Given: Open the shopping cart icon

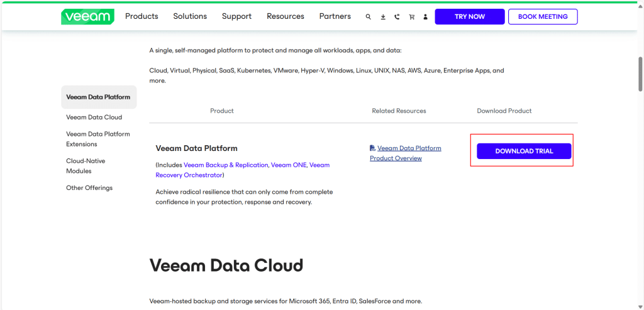Looking at the screenshot, I should click(x=411, y=17).
